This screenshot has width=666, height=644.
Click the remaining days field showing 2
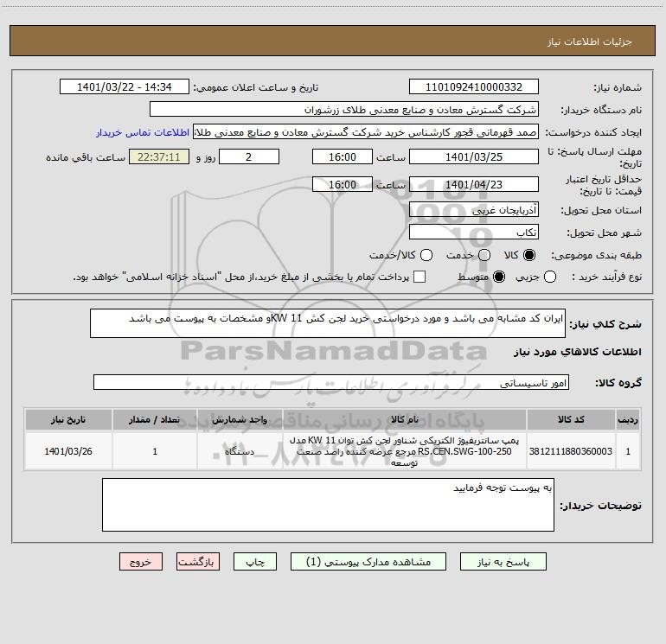point(249,156)
